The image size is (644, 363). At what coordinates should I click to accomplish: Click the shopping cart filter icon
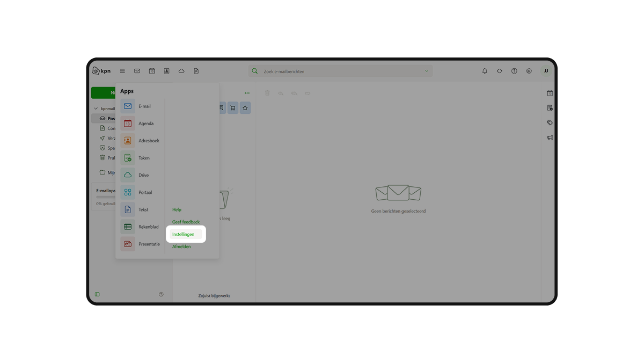[x=233, y=108]
